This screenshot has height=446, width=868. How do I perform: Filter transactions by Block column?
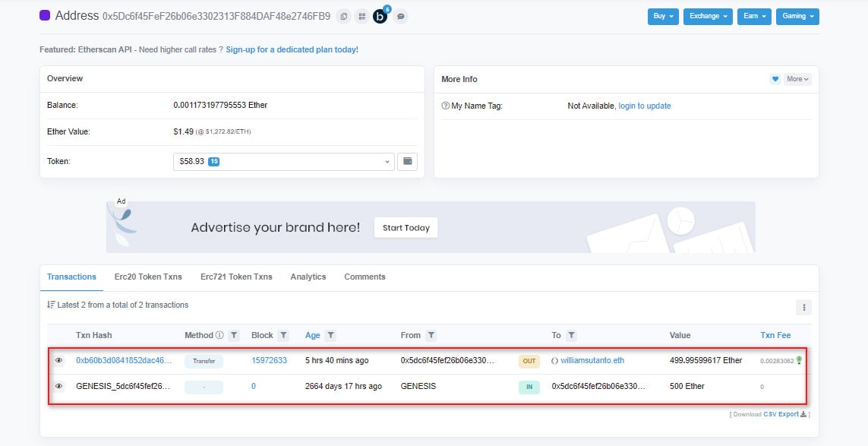point(283,335)
